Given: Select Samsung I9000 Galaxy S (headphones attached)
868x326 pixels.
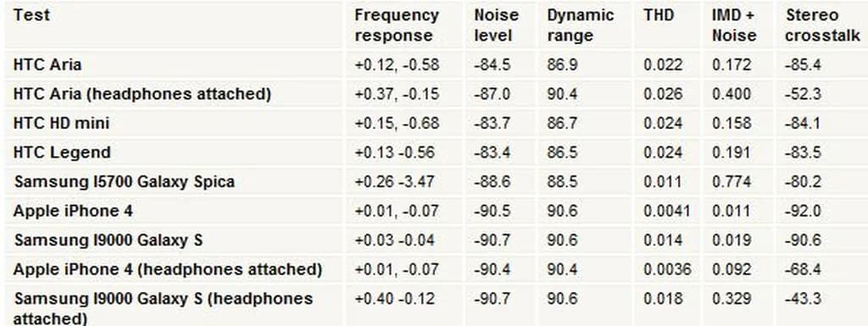Looking at the screenshot, I should pyautogui.click(x=164, y=308).
